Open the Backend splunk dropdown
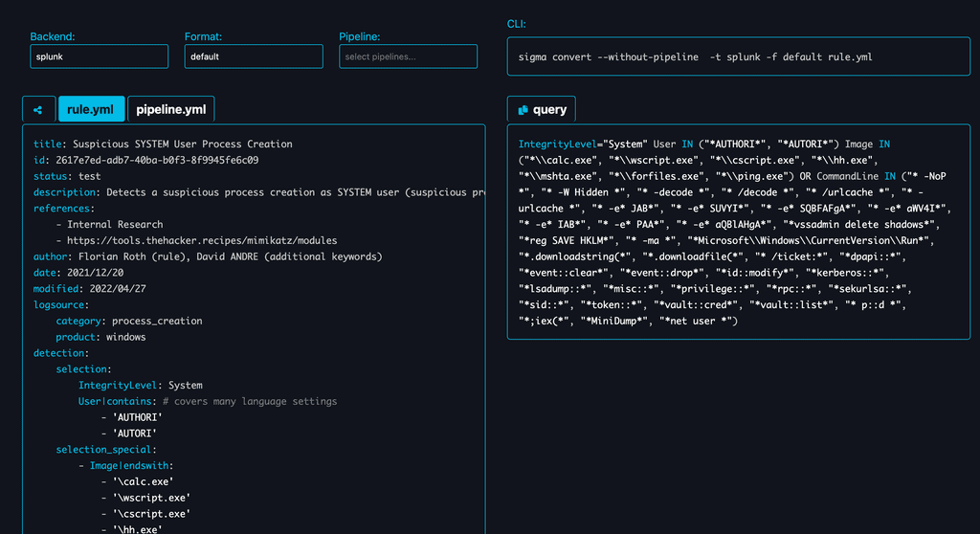 (x=99, y=56)
